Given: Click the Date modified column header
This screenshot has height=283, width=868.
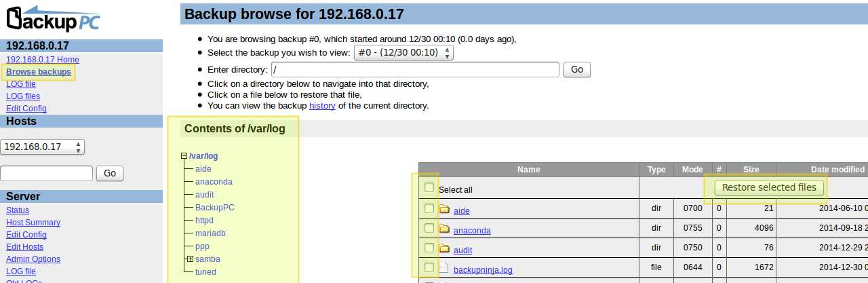Looking at the screenshot, I should (x=837, y=170).
